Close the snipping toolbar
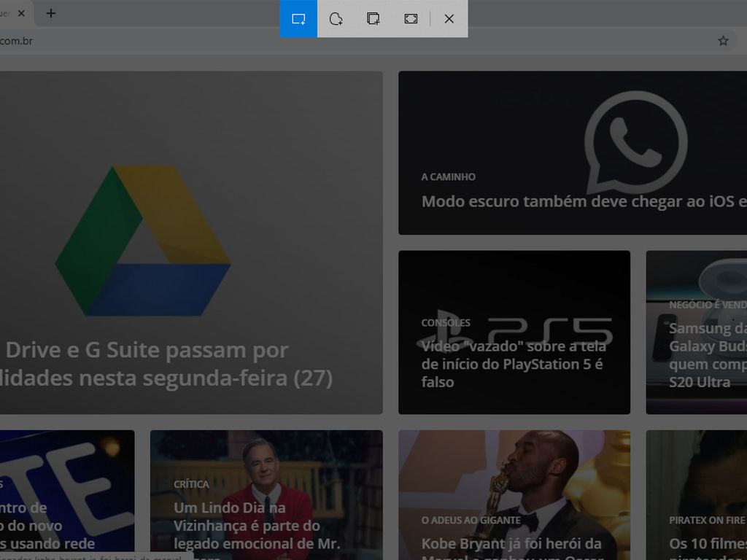 (x=449, y=18)
